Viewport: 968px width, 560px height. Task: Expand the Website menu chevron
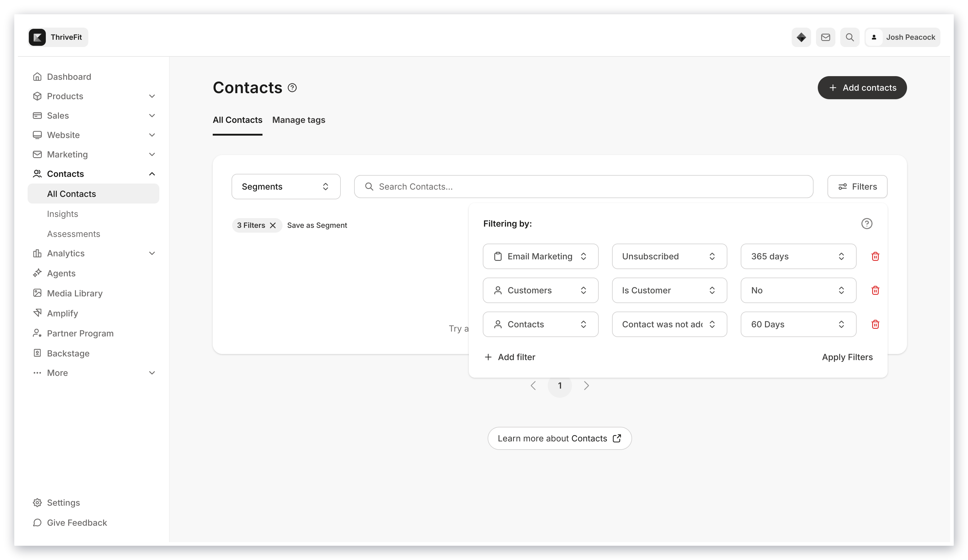pyautogui.click(x=152, y=135)
